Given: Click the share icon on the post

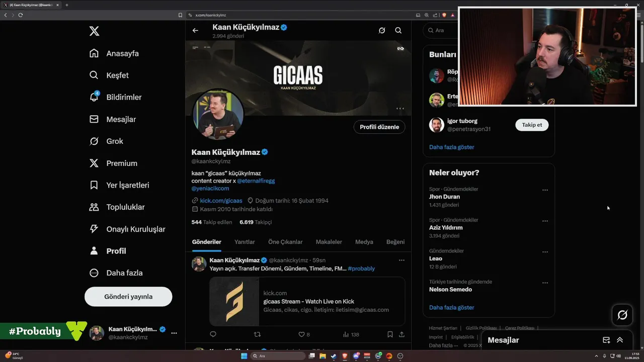Looking at the screenshot, I should 401,334.
